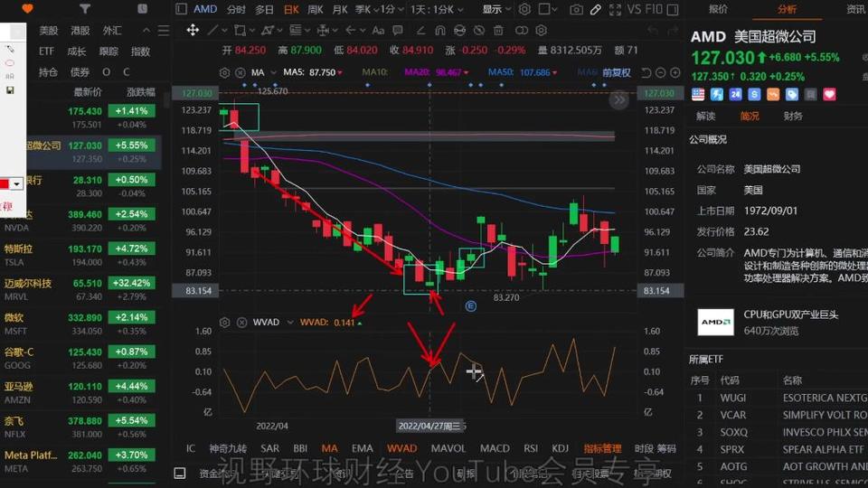Select the 特斯拉 TSLA watchlist row

pos(80,255)
